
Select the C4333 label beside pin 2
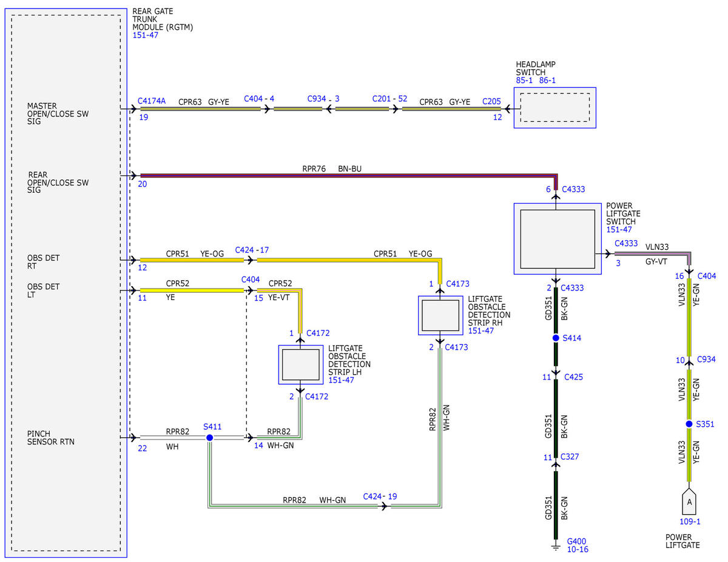572,288
